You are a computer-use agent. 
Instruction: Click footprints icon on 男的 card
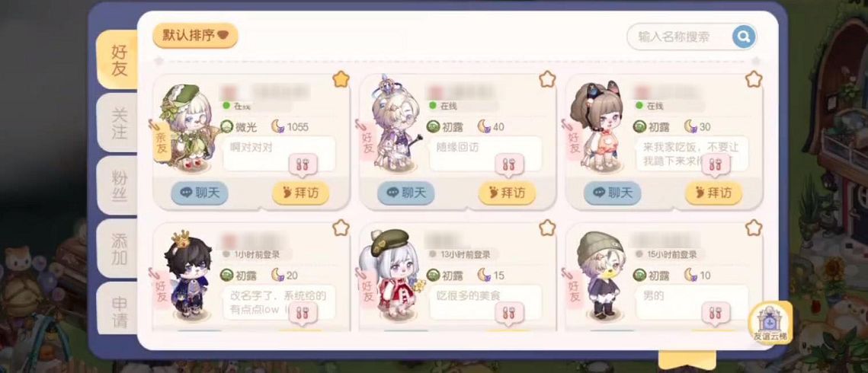pos(716,311)
